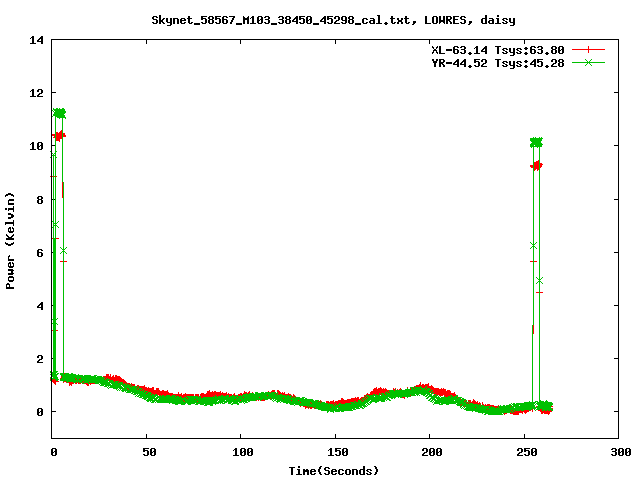Click the green YR legend line sample
This screenshot has width=640, height=480.
(x=588, y=62)
